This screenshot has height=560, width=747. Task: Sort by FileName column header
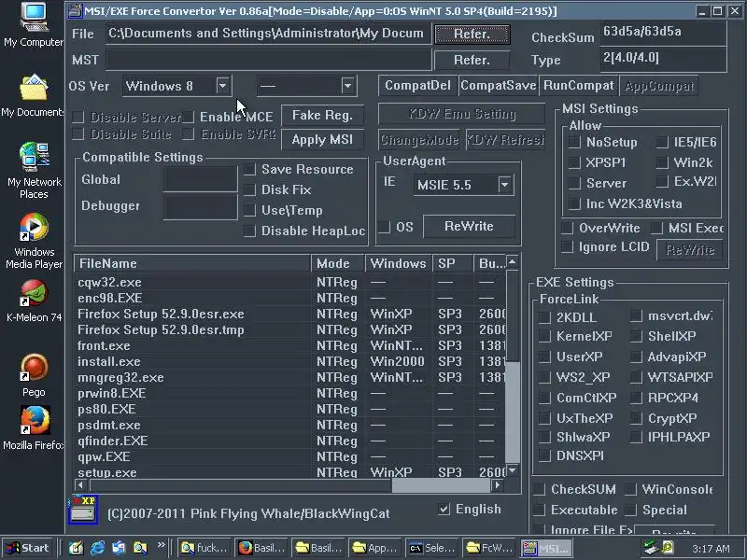(x=192, y=263)
